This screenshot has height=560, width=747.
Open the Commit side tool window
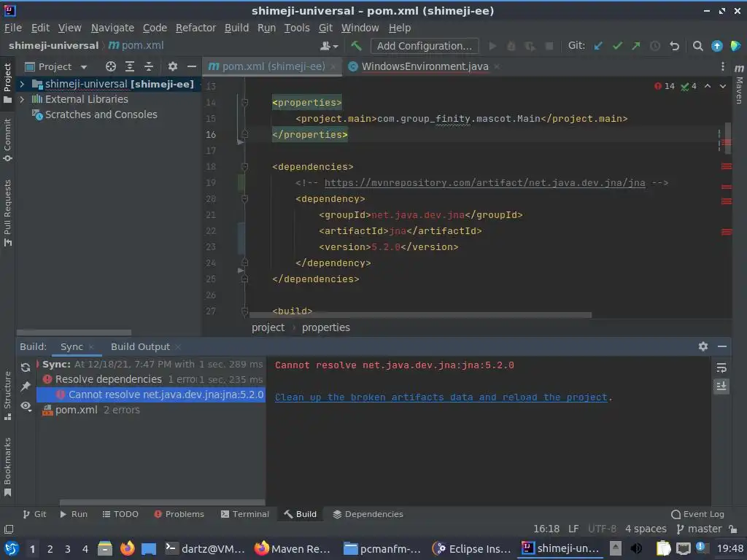point(7,140)
